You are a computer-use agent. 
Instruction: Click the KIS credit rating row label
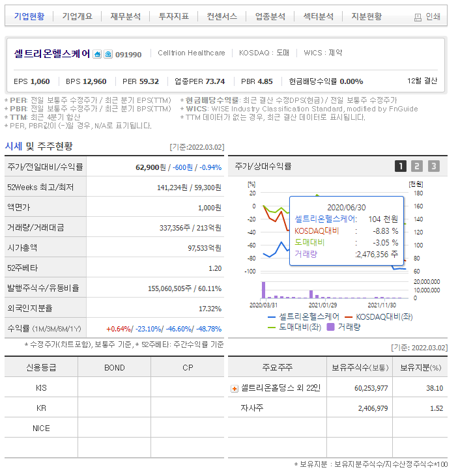(x=41, y=387)
